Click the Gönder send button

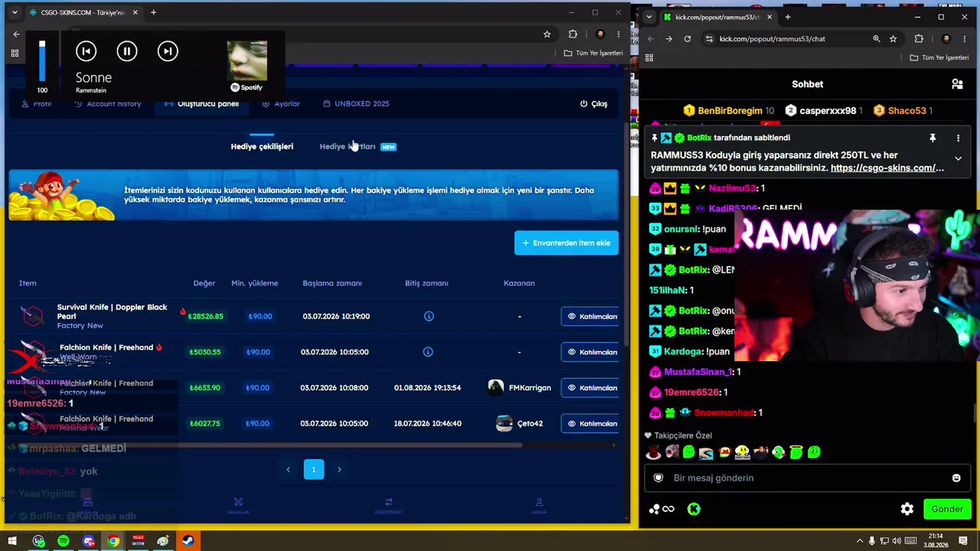[x=947, y=509]
